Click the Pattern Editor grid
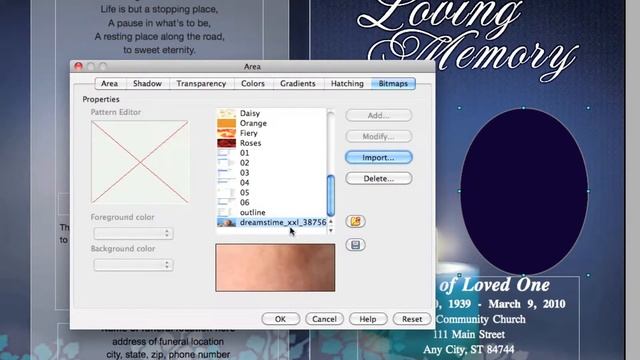The height and width of the screenshot is (360, 640). 140,162
